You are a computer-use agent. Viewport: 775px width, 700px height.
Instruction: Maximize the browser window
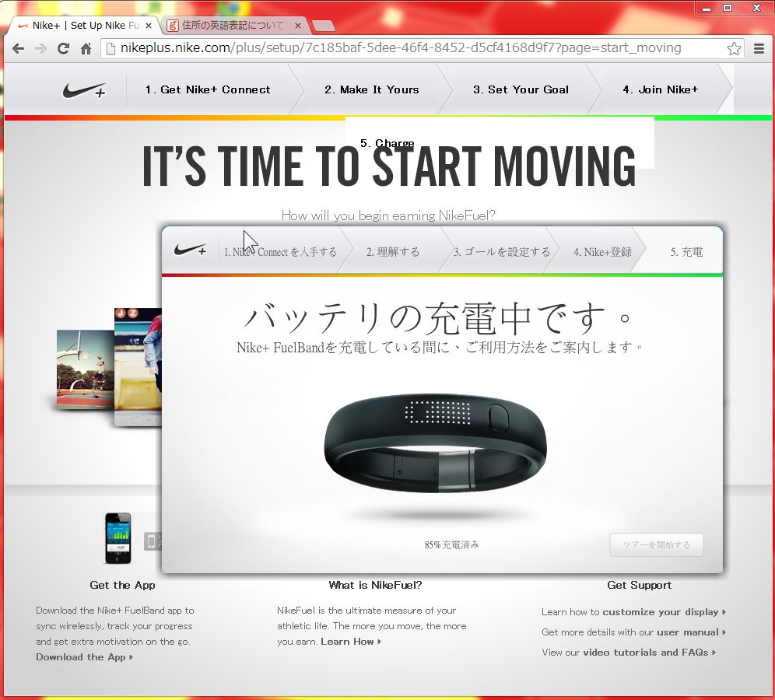[728, 8]
